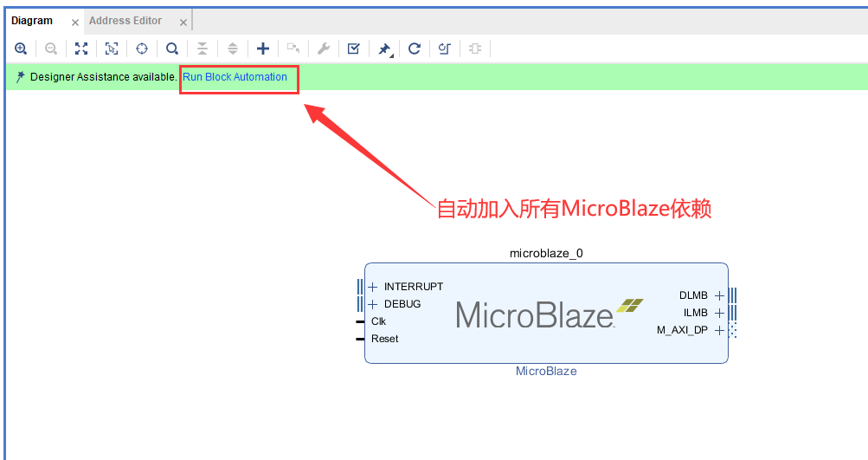Screen dimensions: 868x460
Task: Switch to the Diagram tab
Action: click(x=32, y=21)
